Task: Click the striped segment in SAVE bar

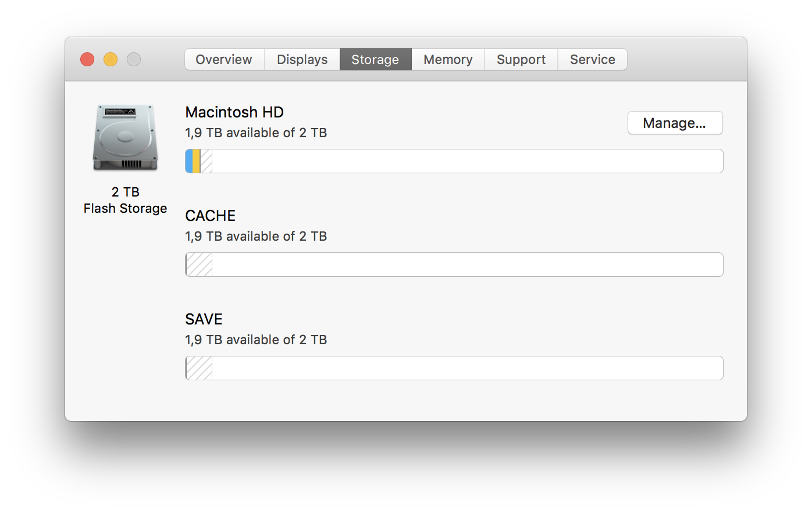Action: (199, 368)
